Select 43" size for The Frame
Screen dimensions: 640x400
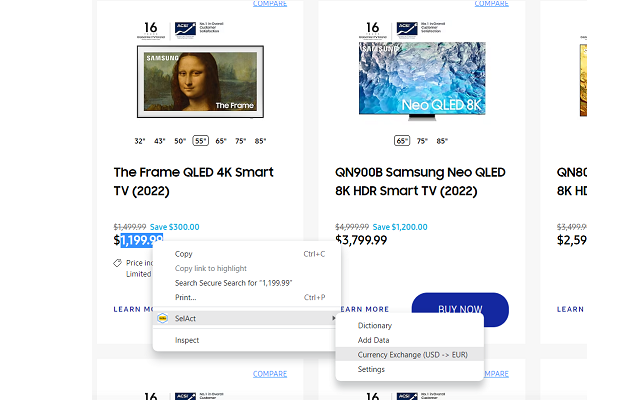click(160, 141)
